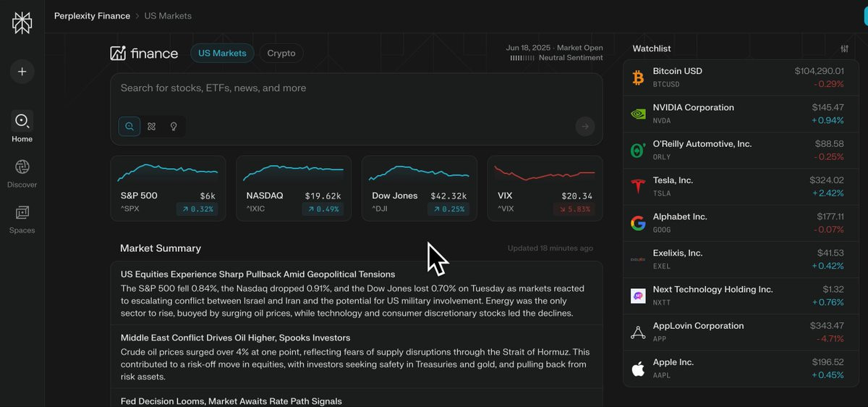Focus the stock search input field
The height and width of the screenshot is (407, 868).
356,88
